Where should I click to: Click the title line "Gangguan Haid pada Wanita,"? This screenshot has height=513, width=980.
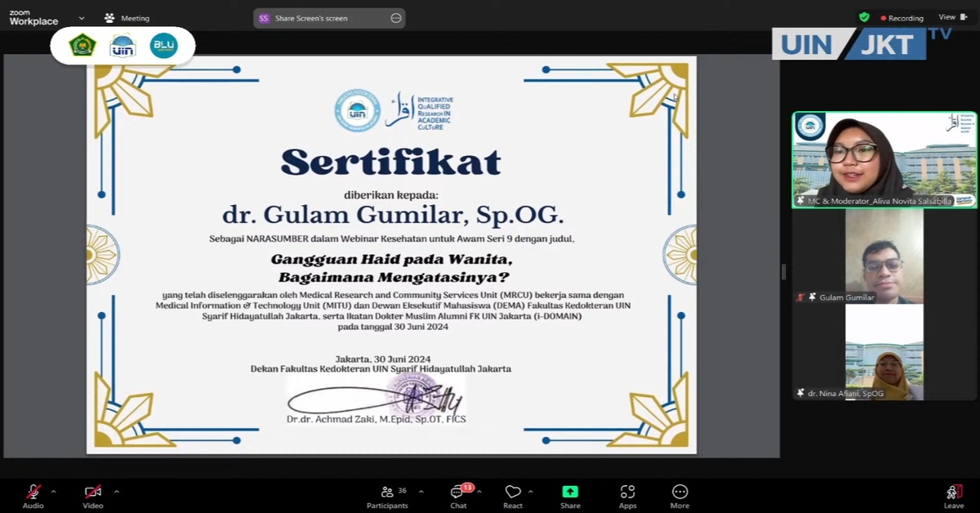tap(391, 259)
